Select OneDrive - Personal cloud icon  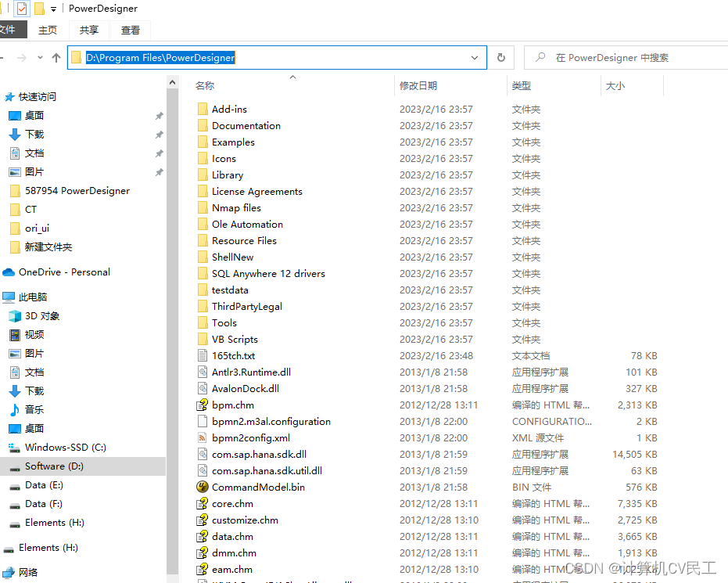pos(9,272)
